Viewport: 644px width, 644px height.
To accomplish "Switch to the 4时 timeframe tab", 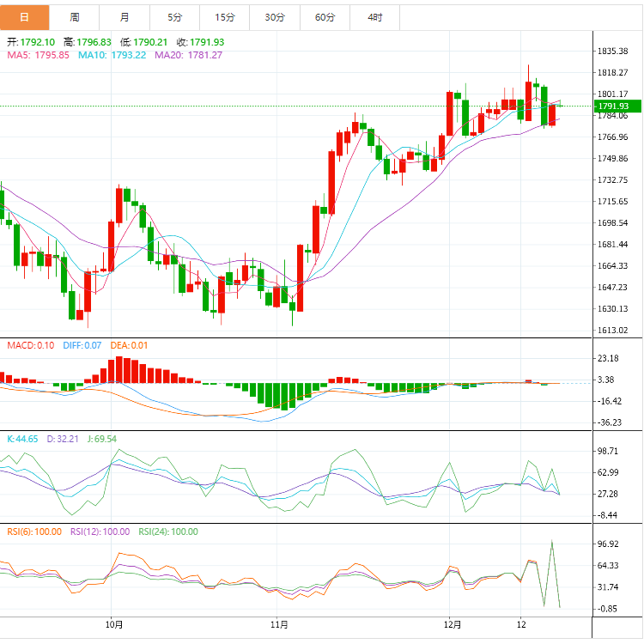I will (374, 17).
